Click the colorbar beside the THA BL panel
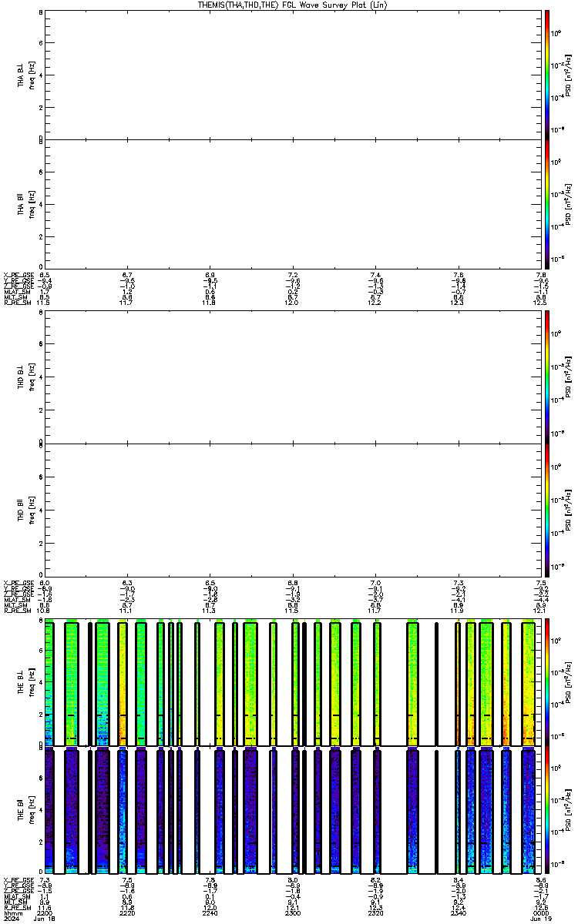The height and width of the screenshot is (924, 578). [546, 75]
